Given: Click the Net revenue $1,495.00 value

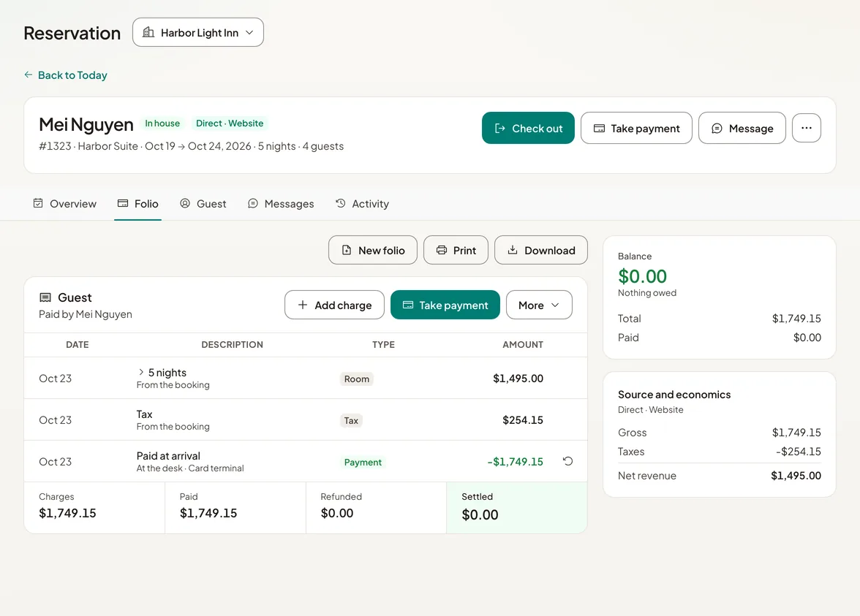Looking at the screenshot, I should coord(796,476).
